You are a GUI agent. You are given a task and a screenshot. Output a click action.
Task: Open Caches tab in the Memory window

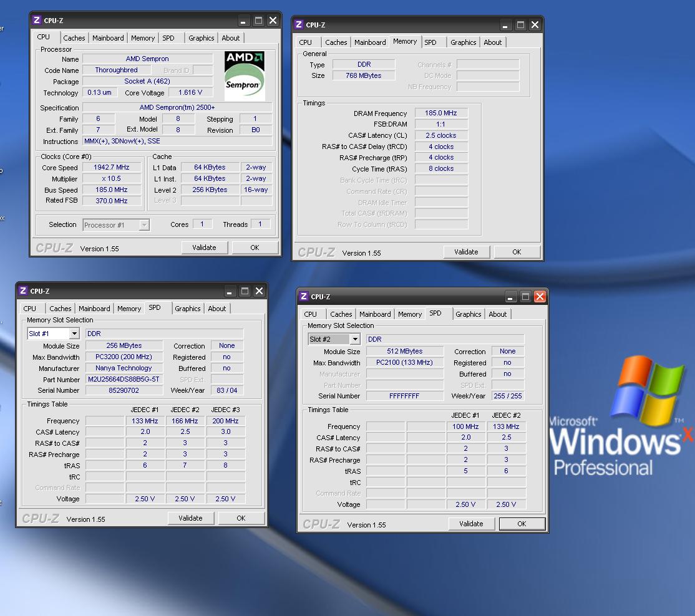(336, 42)
